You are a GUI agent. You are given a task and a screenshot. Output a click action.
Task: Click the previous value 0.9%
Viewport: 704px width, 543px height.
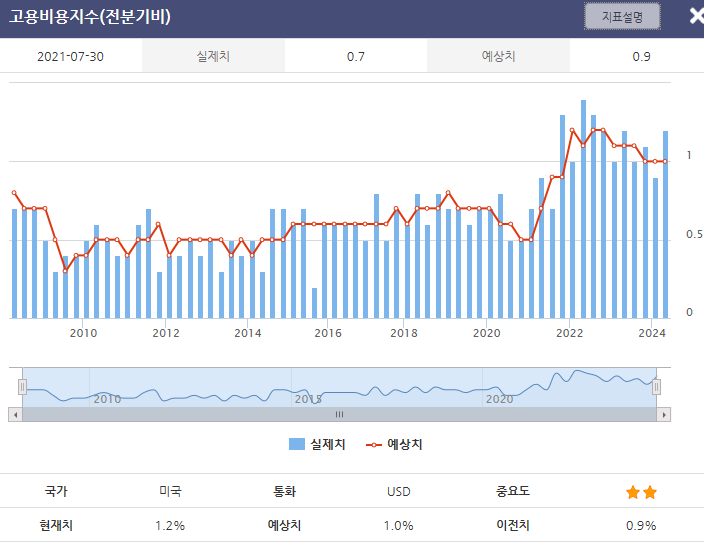tap(641, 525)
